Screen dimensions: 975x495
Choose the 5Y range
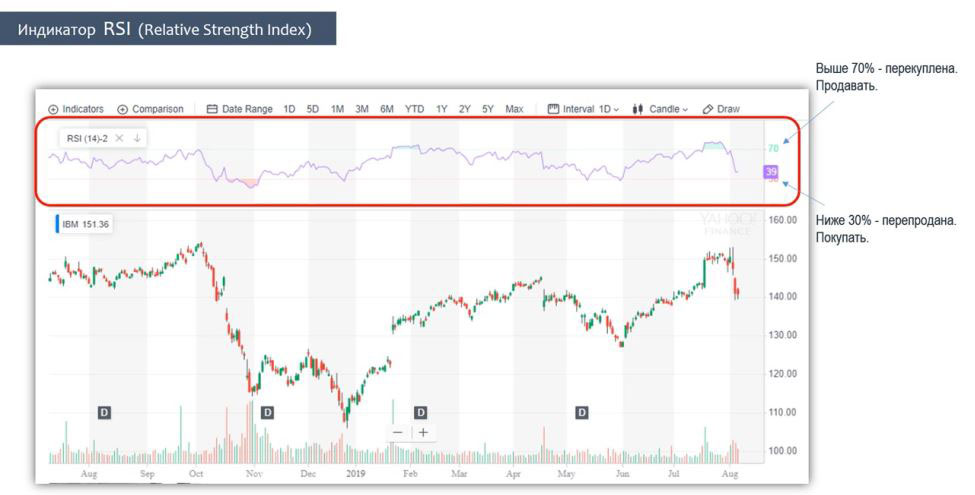pyautogui.click(x=488, y=109)
